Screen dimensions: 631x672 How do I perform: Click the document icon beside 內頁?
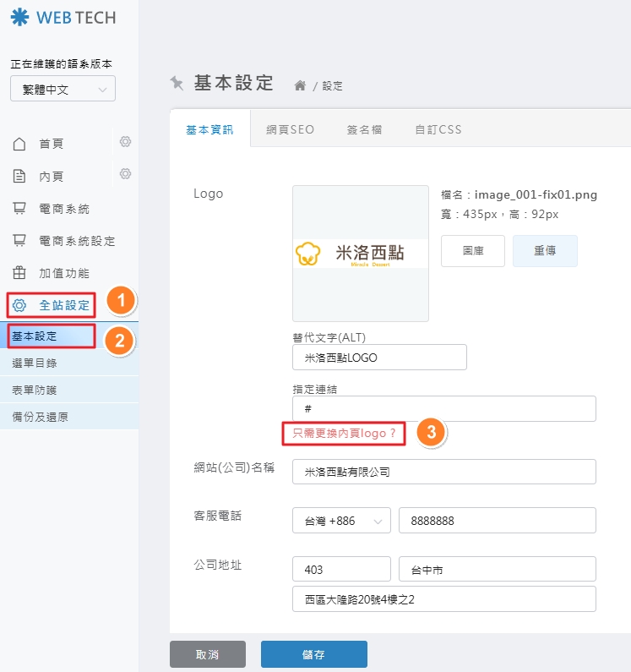point(19,176)
